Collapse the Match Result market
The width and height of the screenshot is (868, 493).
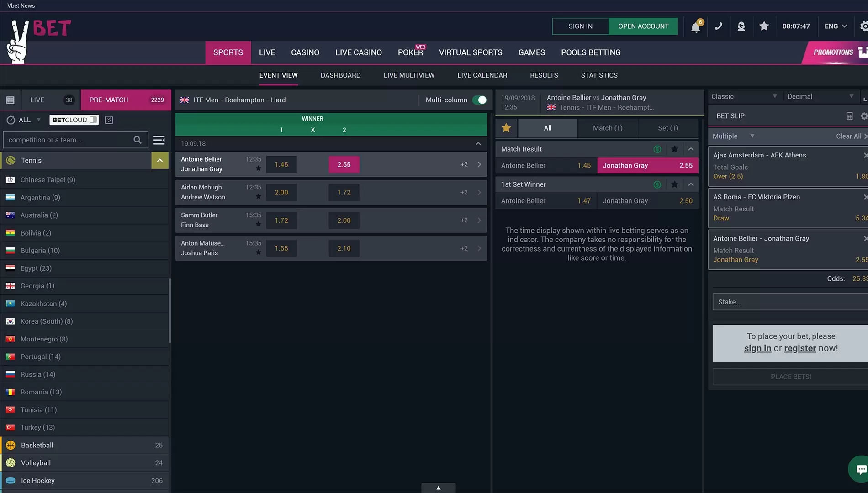(x=691, y=149)
